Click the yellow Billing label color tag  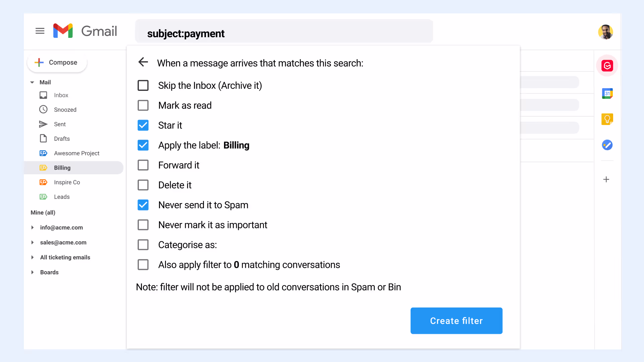(x=43, y=168)
